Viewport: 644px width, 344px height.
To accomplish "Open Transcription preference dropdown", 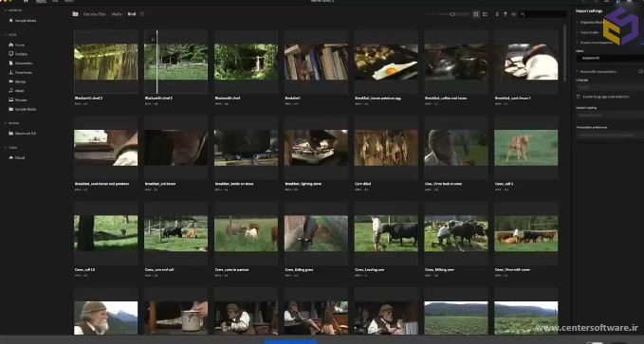I will 610,135.
